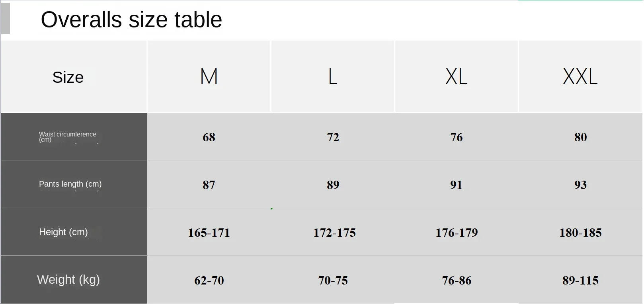This screenshot has height=304, width=644.
Task: Click height range 165-171 cell
Action: point(209,233)
